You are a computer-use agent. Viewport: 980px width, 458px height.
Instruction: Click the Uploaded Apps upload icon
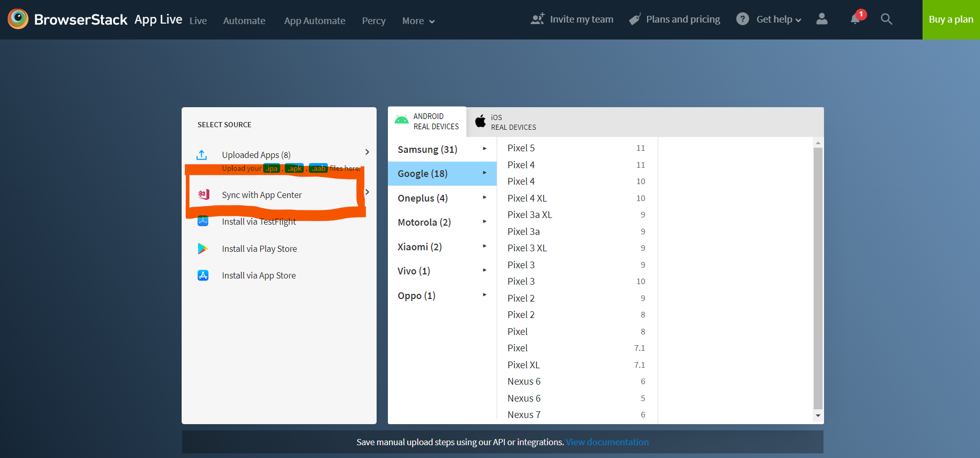click(202, 154)
